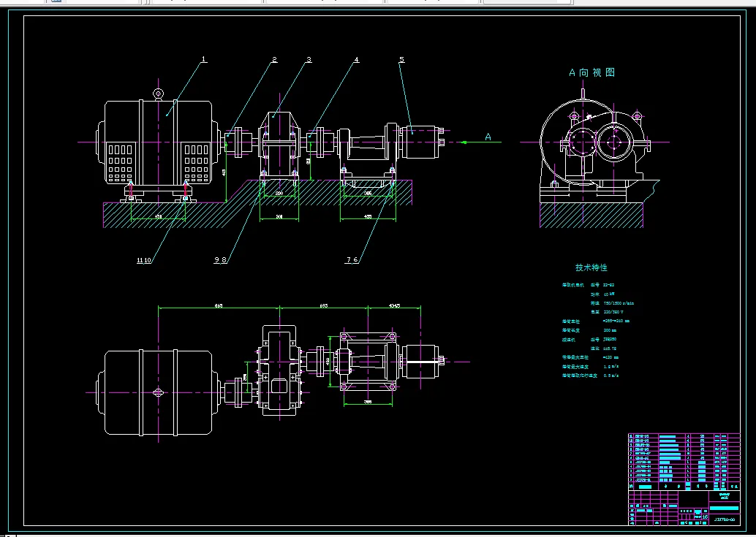This screenshot has height=537, width=756.
Task: Click part callout number 4
Action: (x=356, y=60)
